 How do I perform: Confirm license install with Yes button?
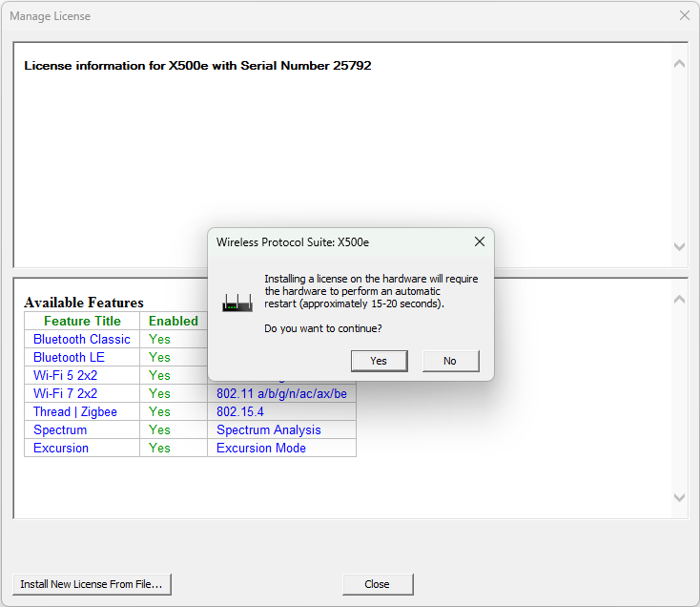tap(379, 361)
